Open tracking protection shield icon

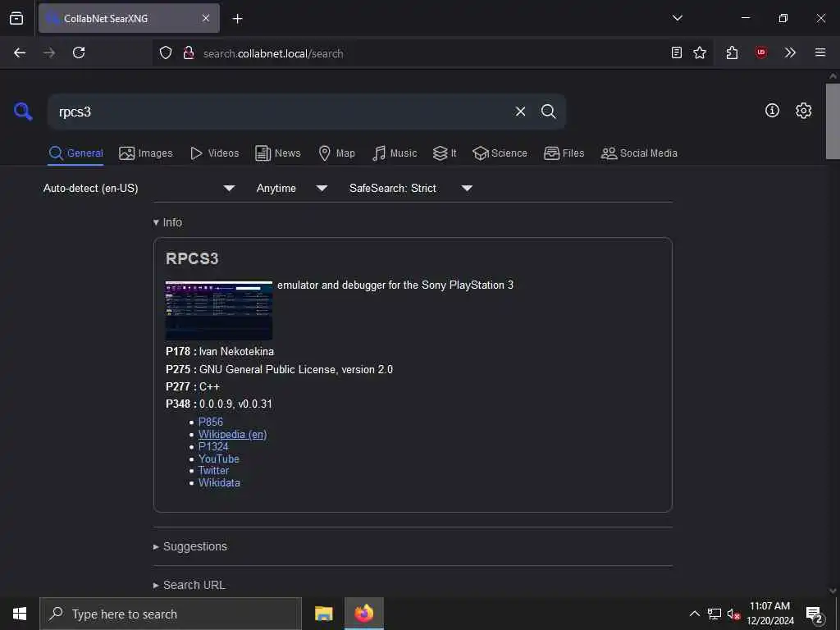click(x=166, y=52)
